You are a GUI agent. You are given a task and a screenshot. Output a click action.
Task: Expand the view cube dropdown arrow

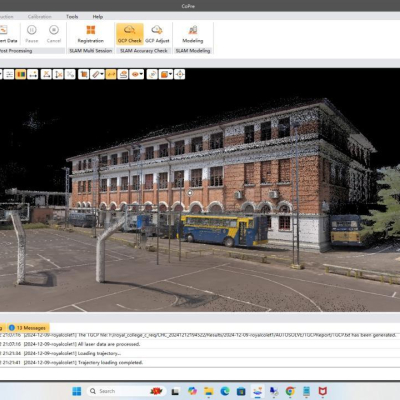171,74
